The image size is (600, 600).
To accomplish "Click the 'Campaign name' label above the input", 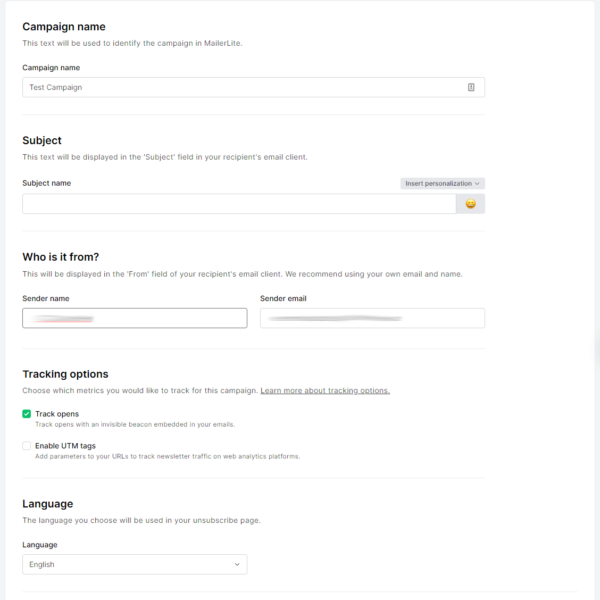I will (x=51, y=68).
